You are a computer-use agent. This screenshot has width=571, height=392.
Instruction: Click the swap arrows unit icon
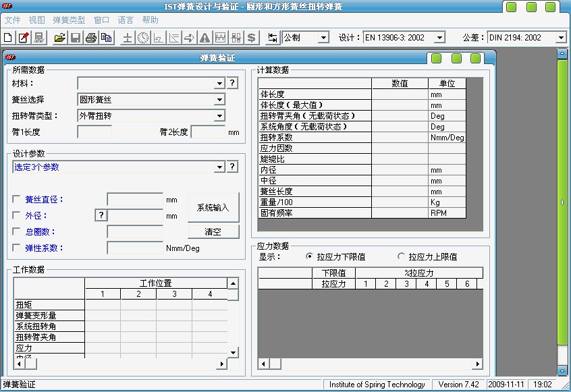pyautogui.click(x=273, y=38)
